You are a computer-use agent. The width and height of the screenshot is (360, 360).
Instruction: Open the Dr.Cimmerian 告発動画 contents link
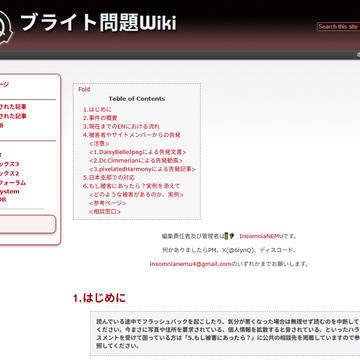(136, 160)
